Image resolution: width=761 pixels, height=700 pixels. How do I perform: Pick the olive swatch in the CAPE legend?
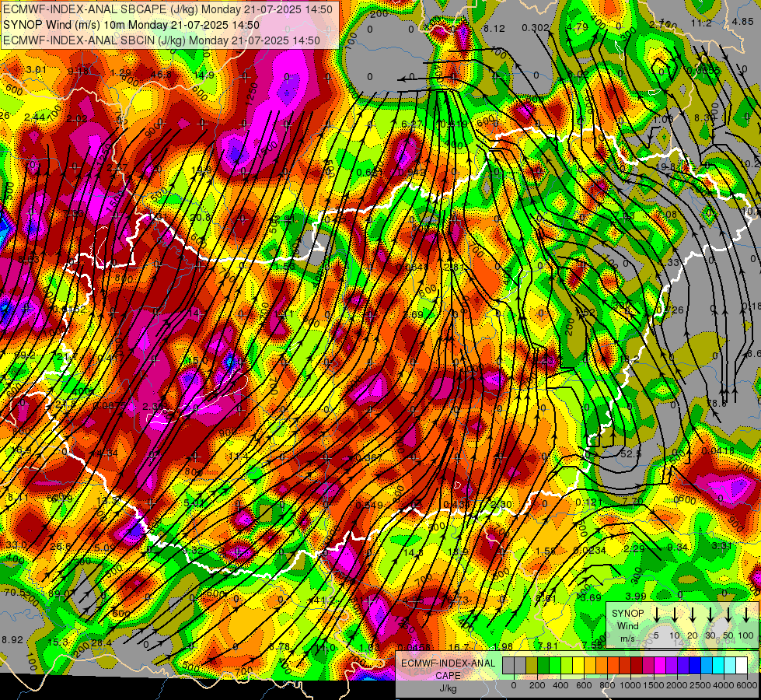532,665
